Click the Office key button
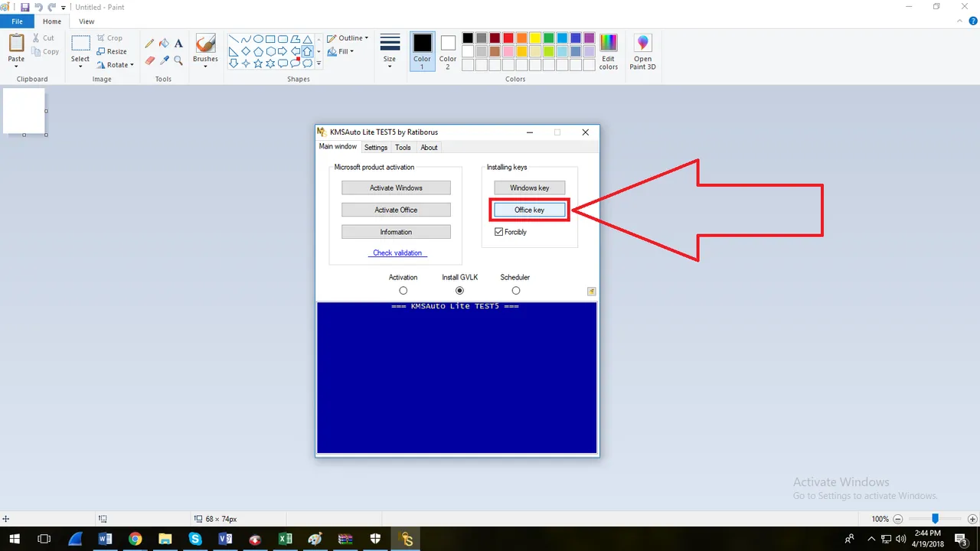The image size is (980, 551). pos(530,210)
